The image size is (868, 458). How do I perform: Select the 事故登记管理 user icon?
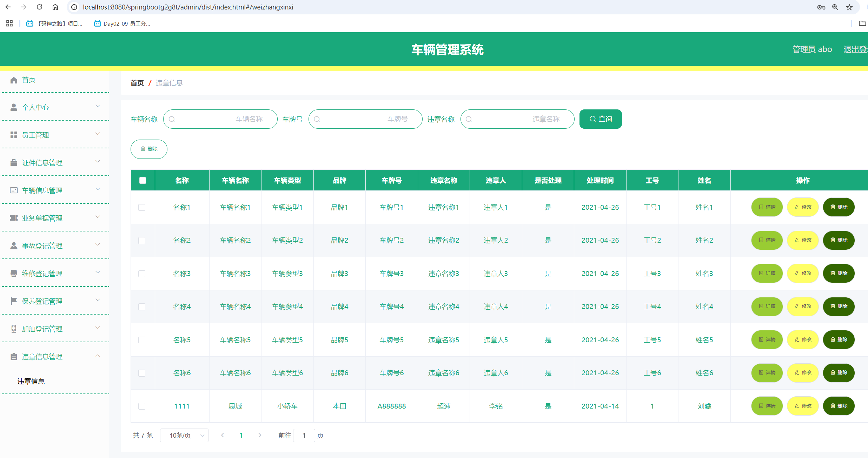tap(14, 245)
